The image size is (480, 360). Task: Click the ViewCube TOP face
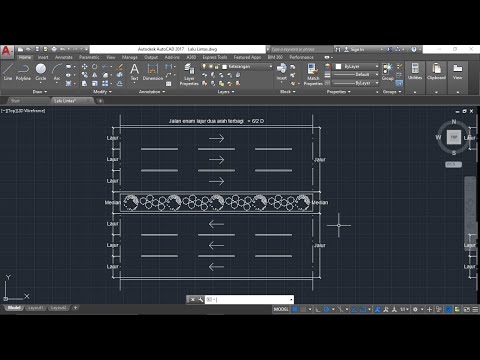click(454, 137)
